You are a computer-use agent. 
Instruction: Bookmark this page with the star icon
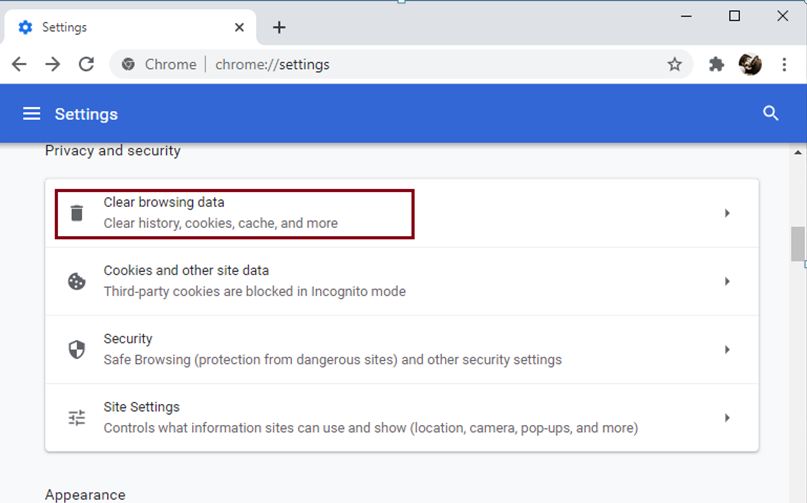[674, 64]
